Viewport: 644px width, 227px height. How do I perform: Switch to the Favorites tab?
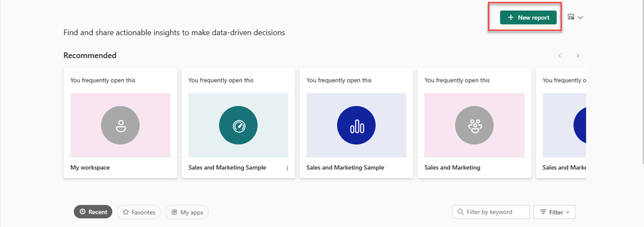pos(138,212)
